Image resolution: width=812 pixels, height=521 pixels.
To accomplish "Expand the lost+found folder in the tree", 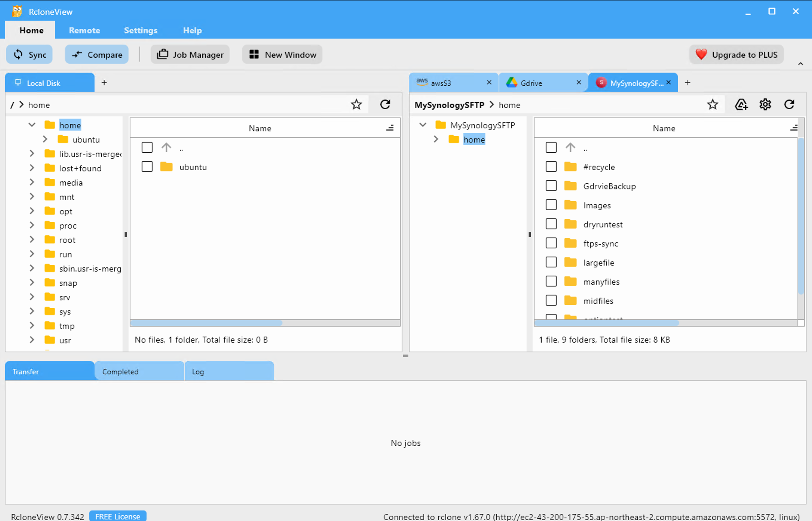I will [x=31, y=168].
